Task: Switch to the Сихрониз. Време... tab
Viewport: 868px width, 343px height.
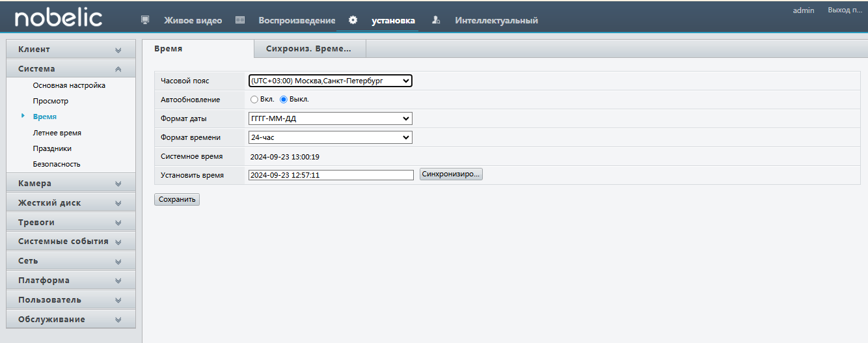Action: [x=310, y=49]
